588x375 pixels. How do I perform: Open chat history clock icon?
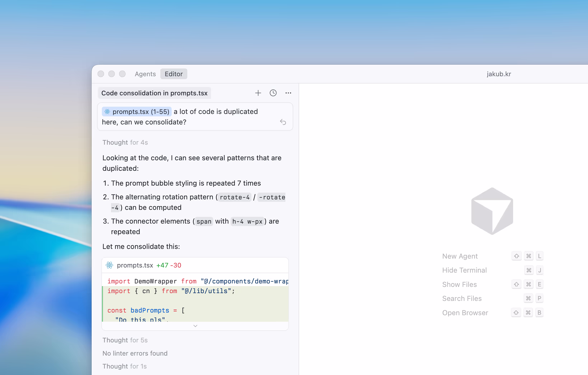tap(273, 93)
